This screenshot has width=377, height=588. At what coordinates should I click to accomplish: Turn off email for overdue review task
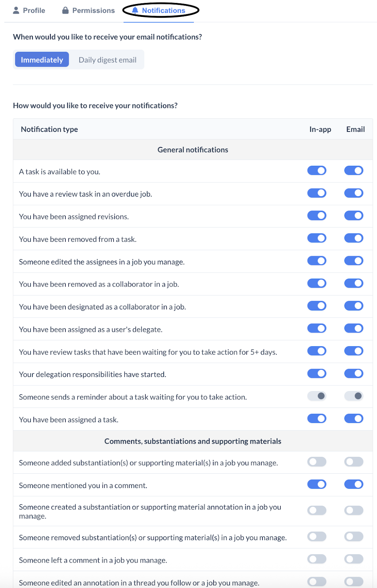point(354,193)
